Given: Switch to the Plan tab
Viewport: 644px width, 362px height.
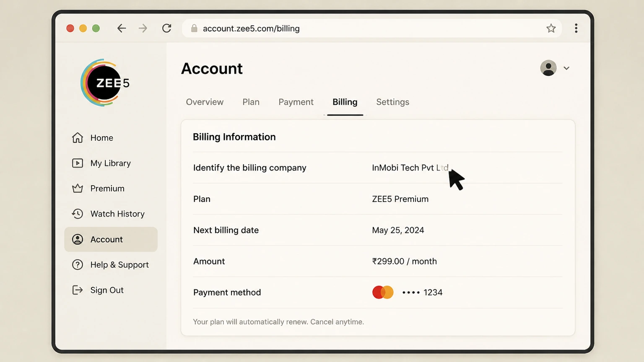Looking at the screenshot, I should point(251,102).
